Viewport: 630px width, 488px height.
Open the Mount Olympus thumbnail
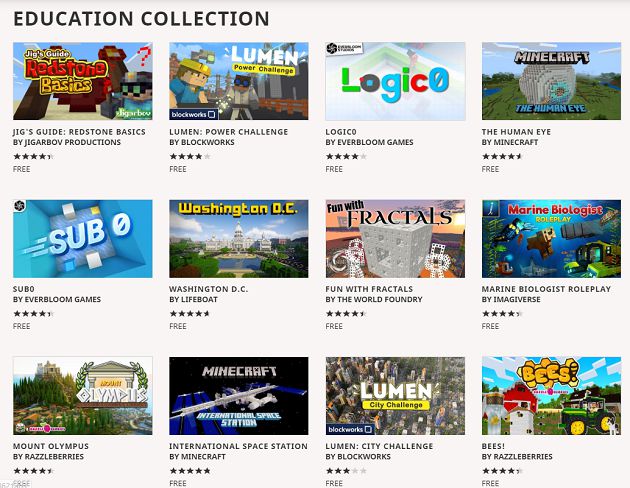pyautogui.click(x=83, y=396)
